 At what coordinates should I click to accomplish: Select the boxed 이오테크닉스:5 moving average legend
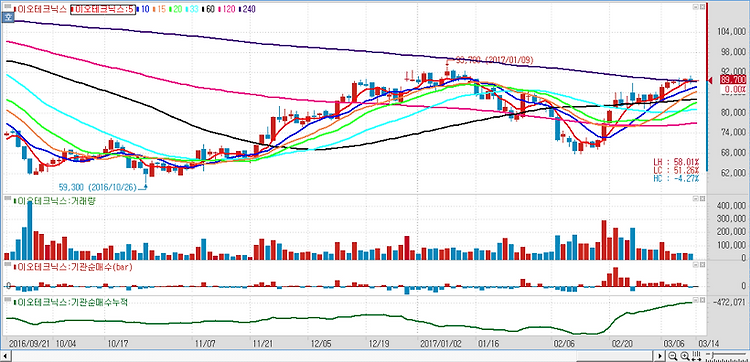click(x=103, y=9)
